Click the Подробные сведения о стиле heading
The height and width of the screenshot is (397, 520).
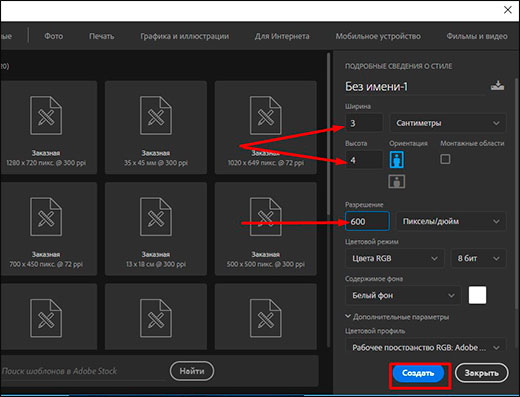coord(398,66)
